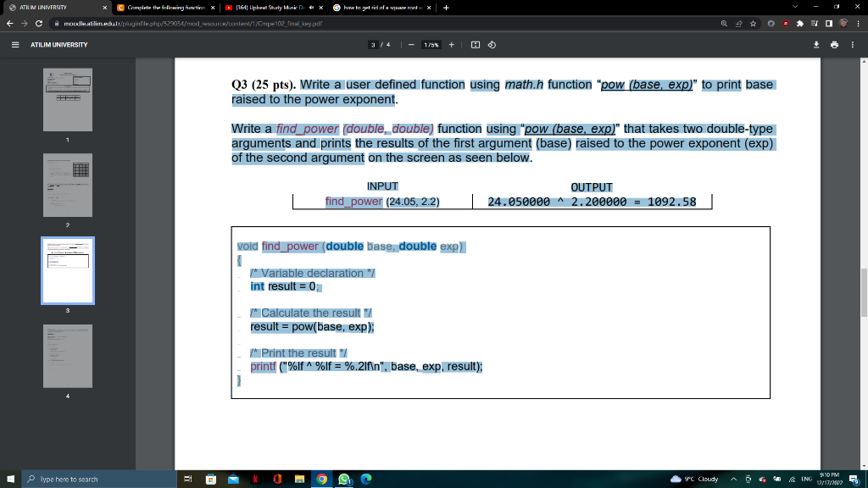This screenshot has width=868, height=488.
Task: Rotate the PDF page
Action: tap(492, 47)
